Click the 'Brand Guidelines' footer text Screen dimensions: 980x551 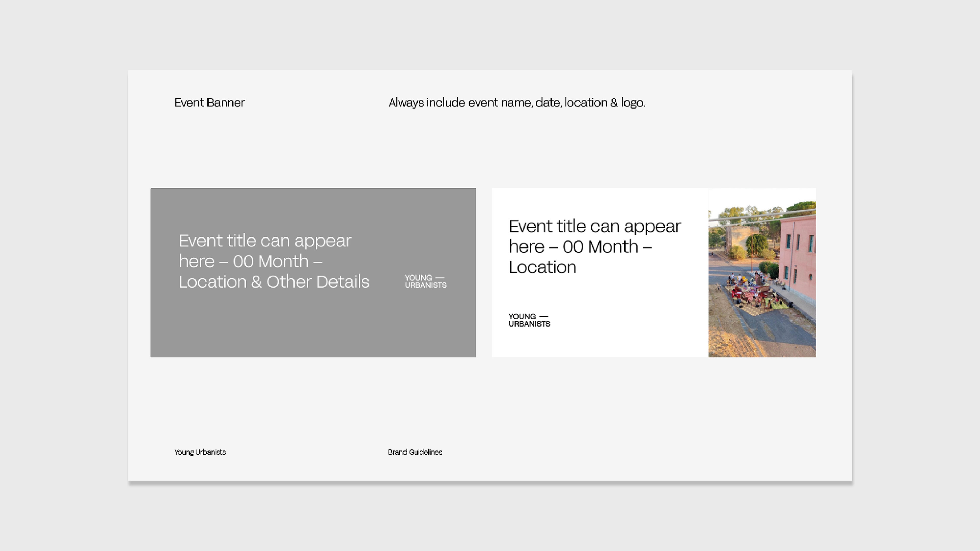(415, 452)
